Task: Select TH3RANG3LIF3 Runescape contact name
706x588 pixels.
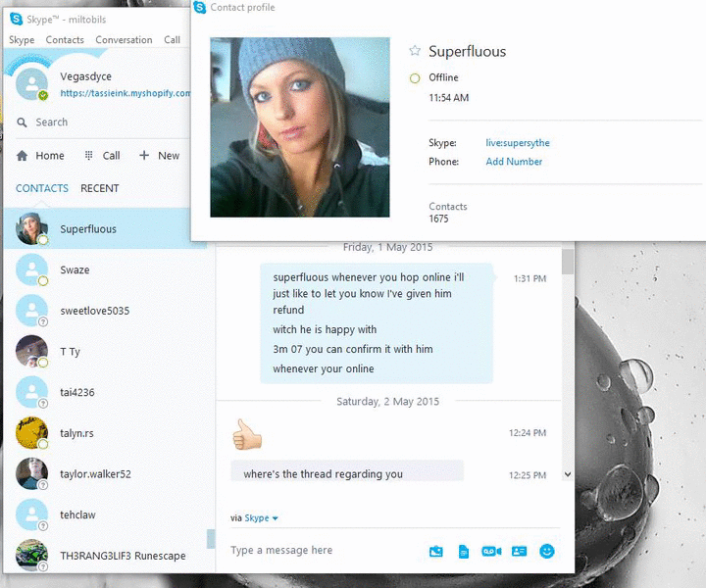Action: (x=123, y=556)
